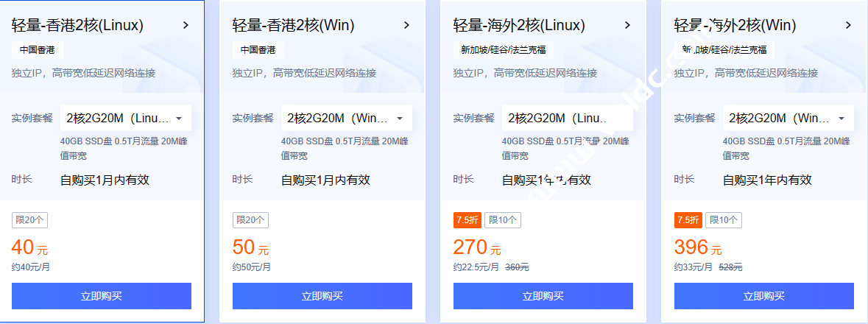Click 立即购买 for the 40元 plan
868x324 pixels.
102,296
